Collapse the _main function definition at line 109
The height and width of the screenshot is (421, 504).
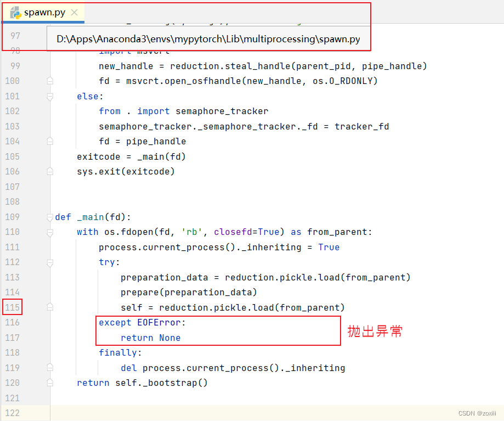(x=49, y=217)
